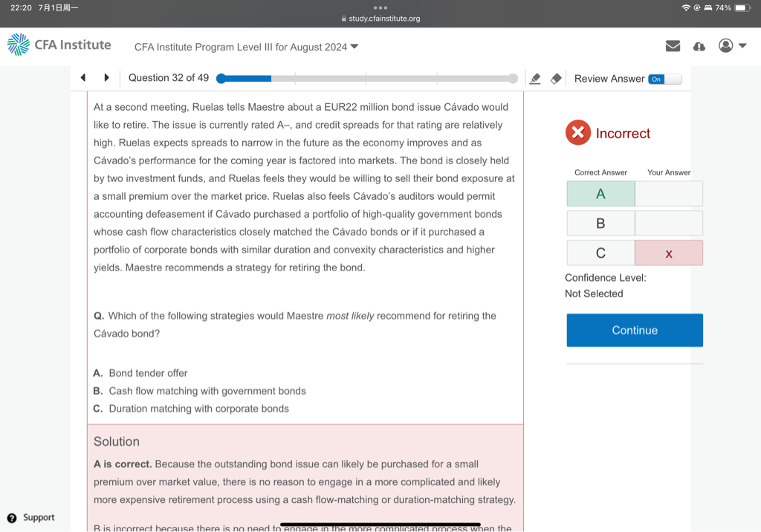Select correct answer cell A

click(600, 194)
